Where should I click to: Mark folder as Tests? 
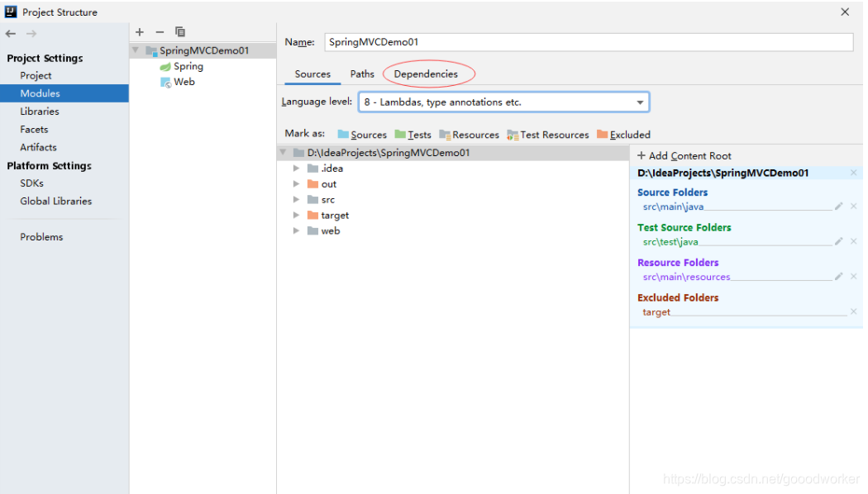(413, 135)
